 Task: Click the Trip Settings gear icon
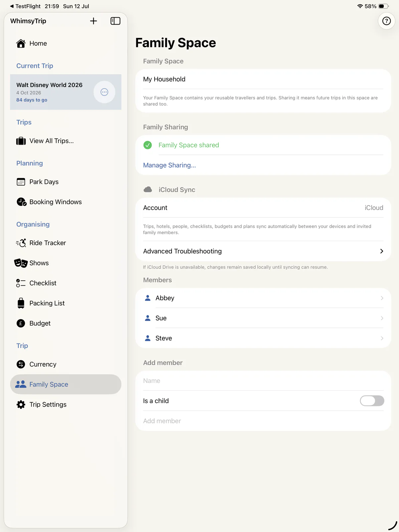21,405
